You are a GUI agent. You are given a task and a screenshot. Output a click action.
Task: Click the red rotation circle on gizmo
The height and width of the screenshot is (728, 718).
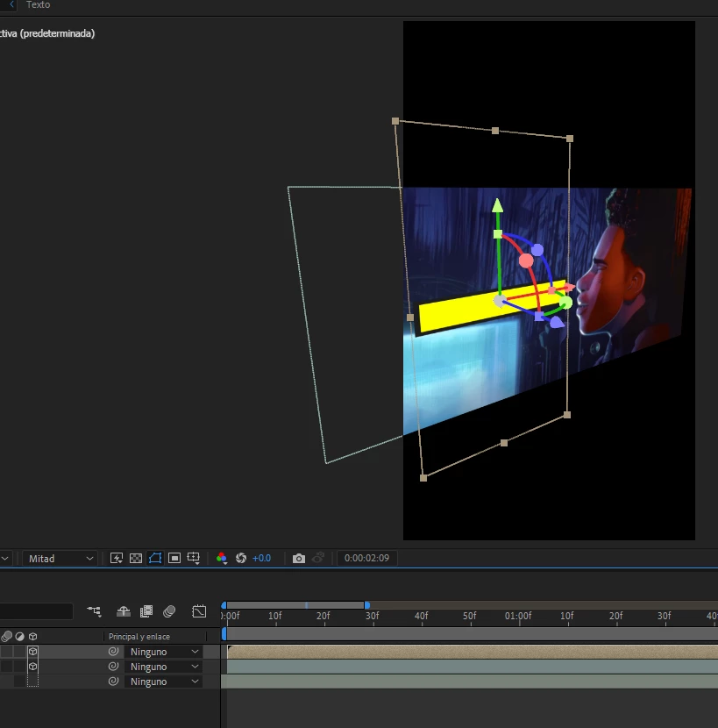526,261
